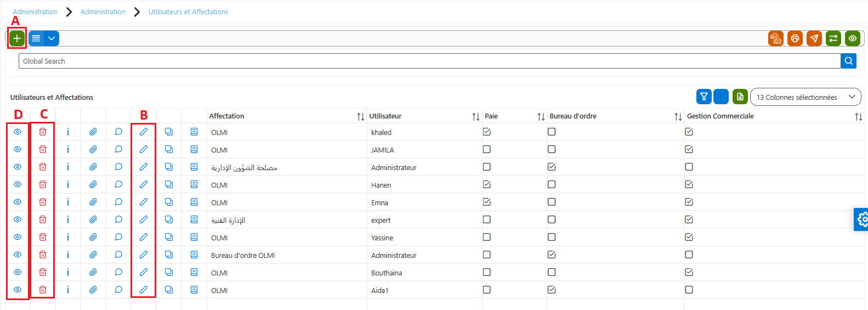Open attachments for the expert row
Screen dimensions: 868x310
(x=93, y=219)
